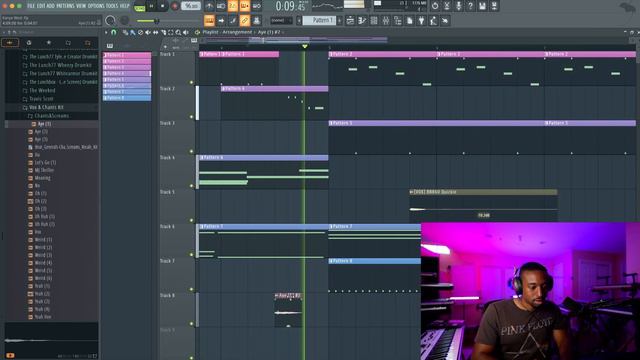The height and width of the screenshot is (360, 640).
Task: Open the snap selector dropdown
Action: tap(281, 20)
